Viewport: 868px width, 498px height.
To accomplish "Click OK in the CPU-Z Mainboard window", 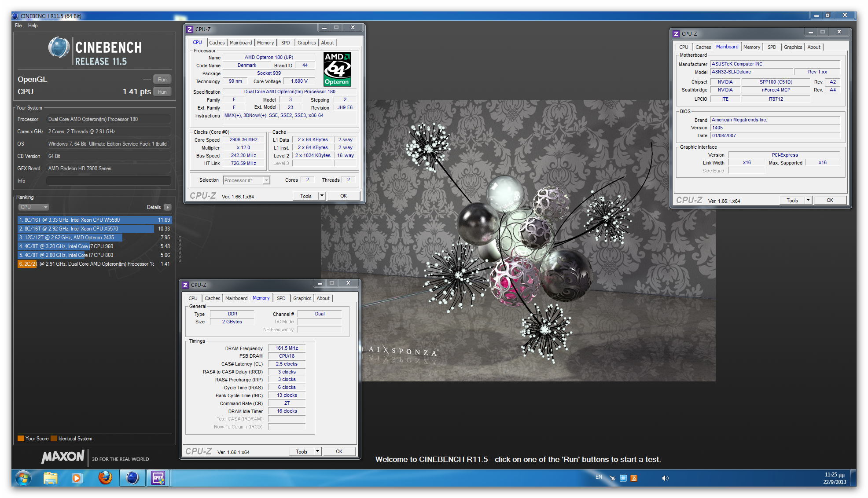I will coord(830,200).
